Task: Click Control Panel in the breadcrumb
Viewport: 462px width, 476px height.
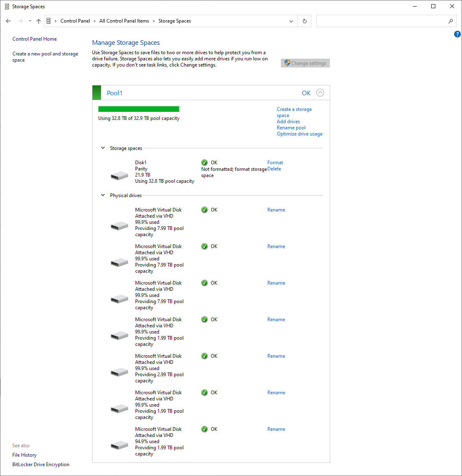Action: tap(75, 21)
